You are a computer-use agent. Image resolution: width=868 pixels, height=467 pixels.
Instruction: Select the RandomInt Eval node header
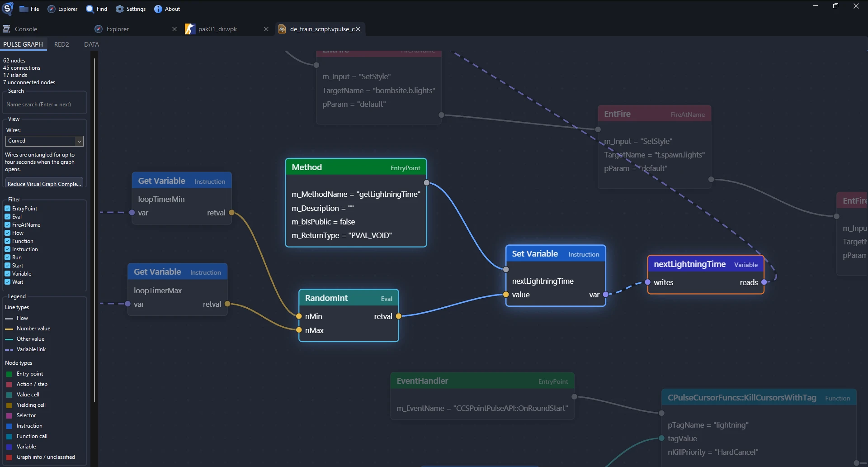pyautogui.click(x=349, y=298)
